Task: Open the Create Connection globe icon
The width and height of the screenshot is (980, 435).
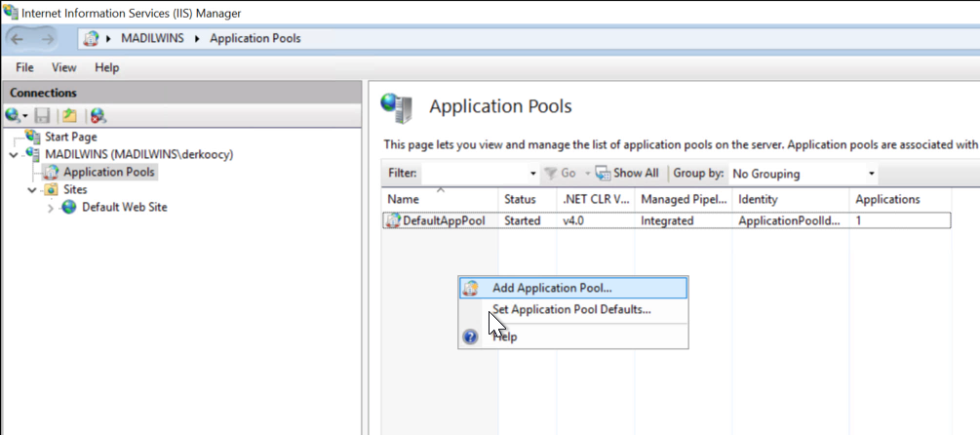Action: pos(12,116)
